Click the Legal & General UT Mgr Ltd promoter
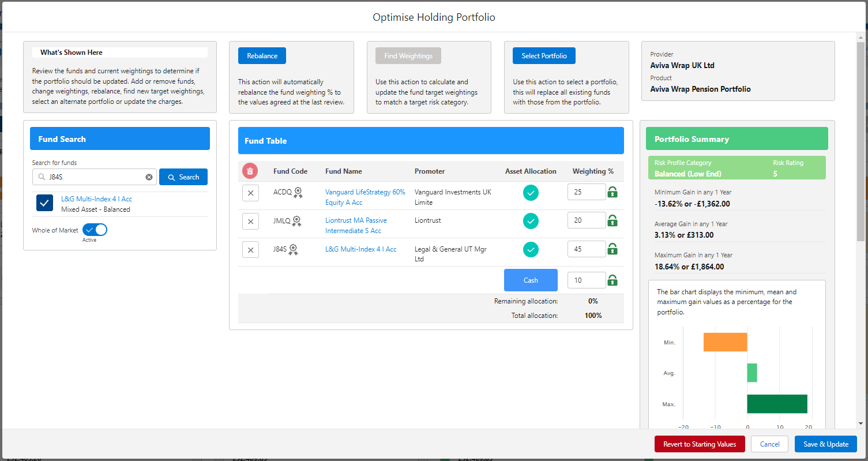Viewport: 868px width, 461px height. (452, 254)
